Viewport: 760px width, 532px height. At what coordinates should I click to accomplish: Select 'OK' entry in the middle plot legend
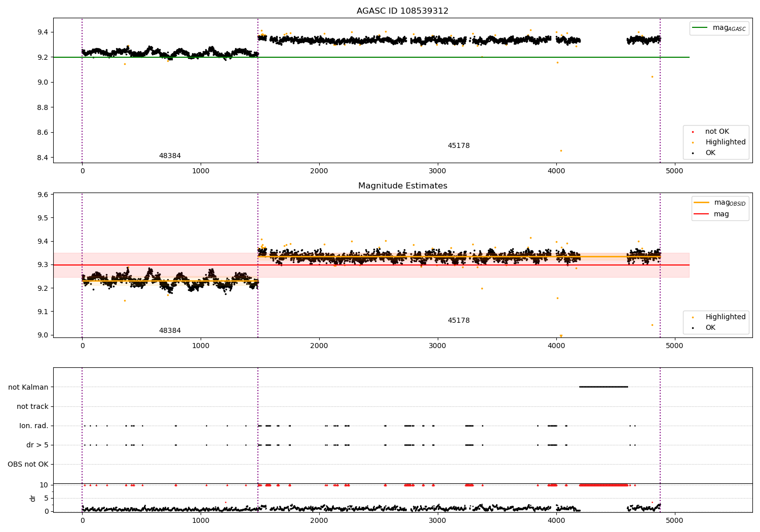tap(710, 328)
